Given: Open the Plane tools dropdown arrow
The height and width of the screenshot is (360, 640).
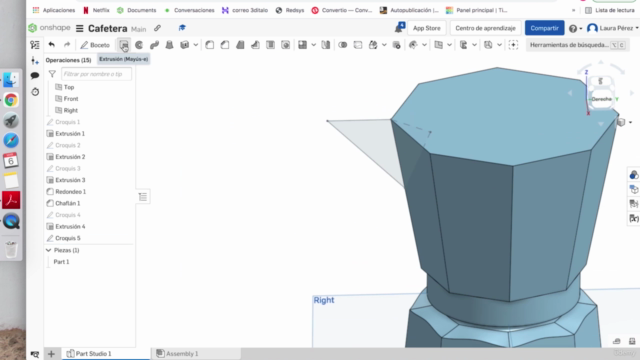Looking at the screenshot, I should 449,45.
